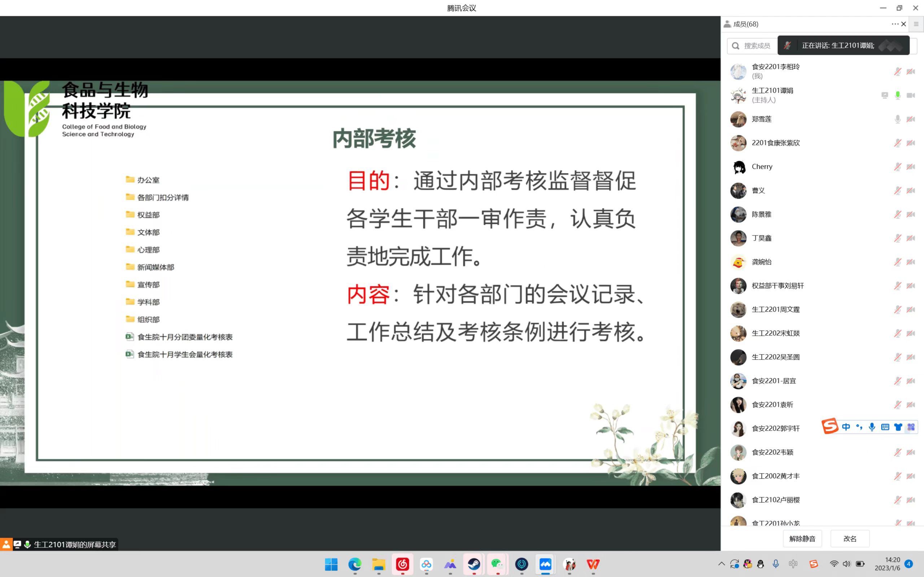Screen dimensions: 924x577
Task: Click the members panel more options ellipsis
Action: click(x=895, y=24)
